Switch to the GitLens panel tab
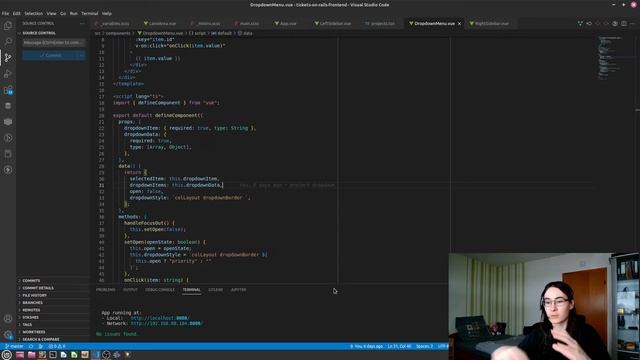640x360 pixels. coord(216,290)
